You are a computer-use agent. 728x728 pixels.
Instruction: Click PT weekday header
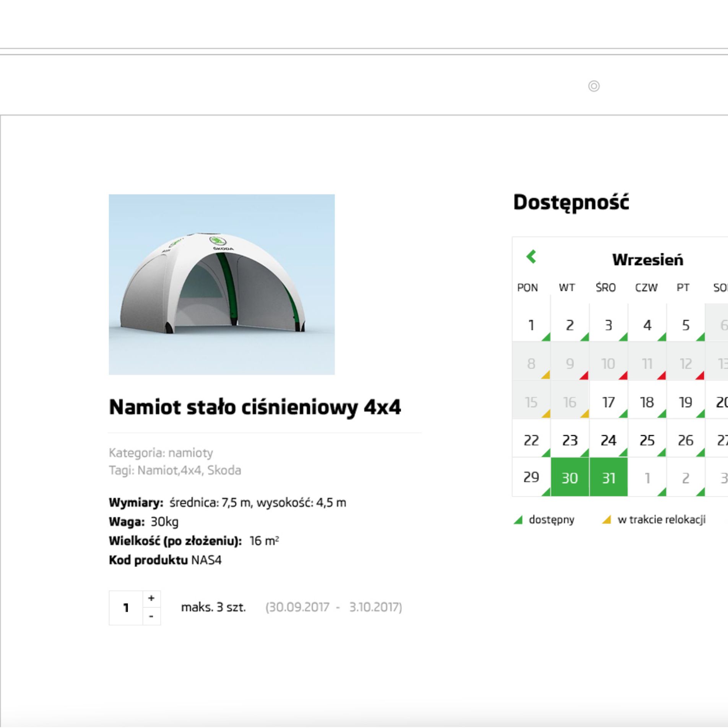pyautogui.click(x=683, y=288)
